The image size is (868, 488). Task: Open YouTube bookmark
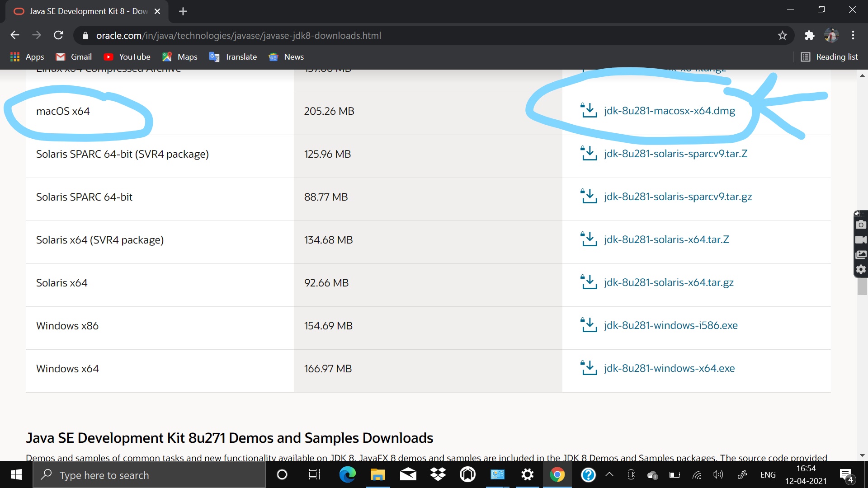127,57
